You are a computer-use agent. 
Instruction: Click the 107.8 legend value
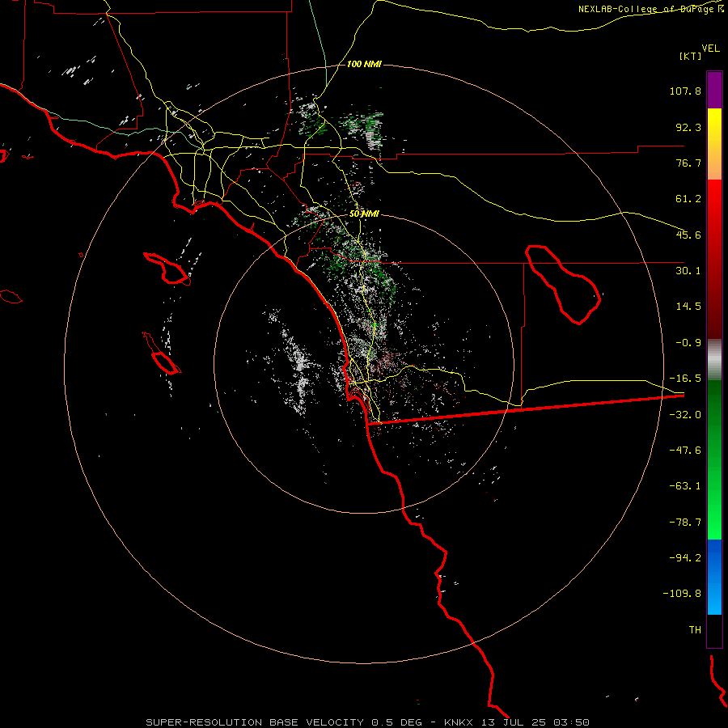(x=685, y=91)
